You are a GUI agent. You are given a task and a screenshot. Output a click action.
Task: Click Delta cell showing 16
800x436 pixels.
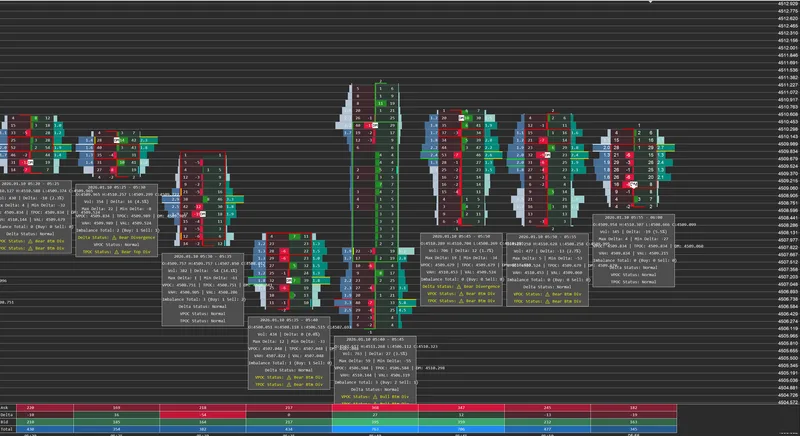116,415
